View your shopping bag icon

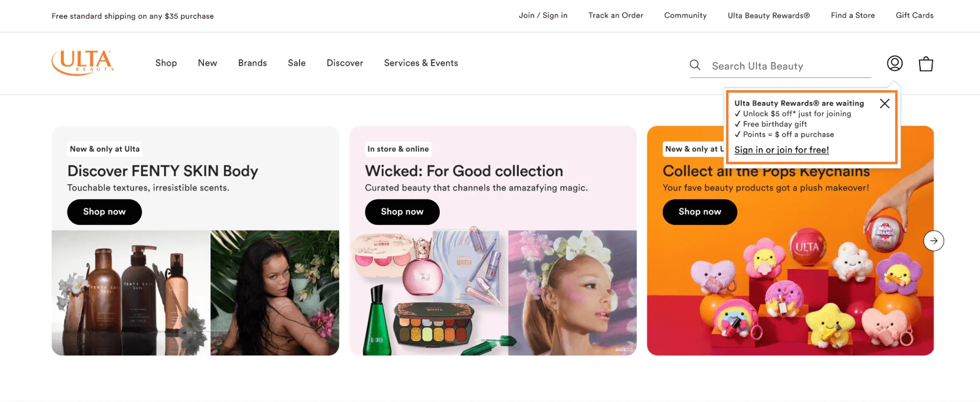click(926, 64)
